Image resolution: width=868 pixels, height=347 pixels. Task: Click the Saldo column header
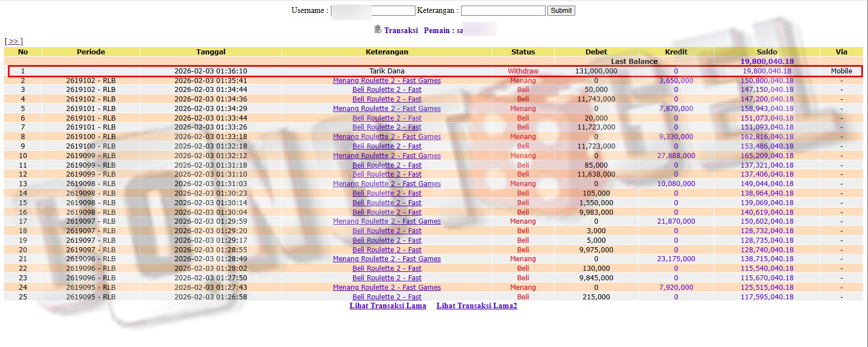click(x=767, y=52)
